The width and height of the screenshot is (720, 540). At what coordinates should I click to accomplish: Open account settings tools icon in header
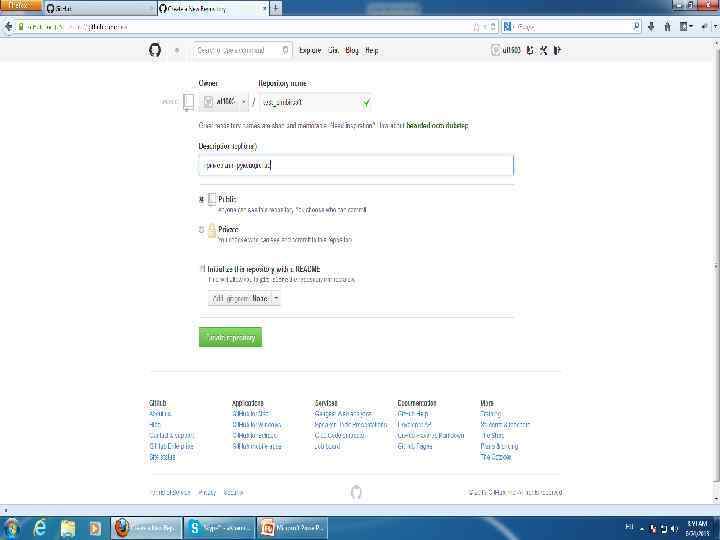click(x=544, y=50)
